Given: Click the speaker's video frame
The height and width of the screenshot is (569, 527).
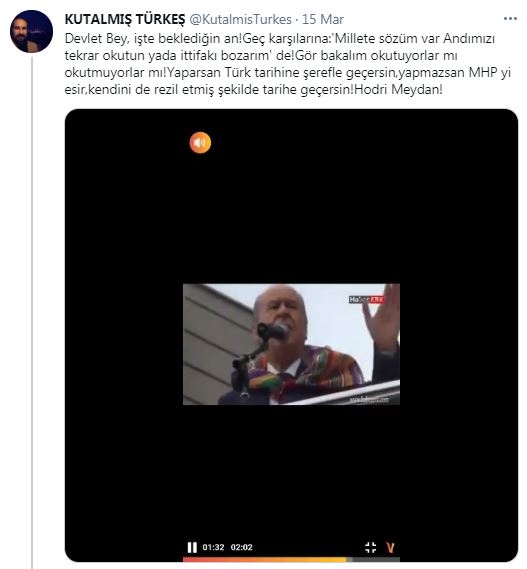Looking at the screenshot, I should pyautogui.click(x=291, y=344).
